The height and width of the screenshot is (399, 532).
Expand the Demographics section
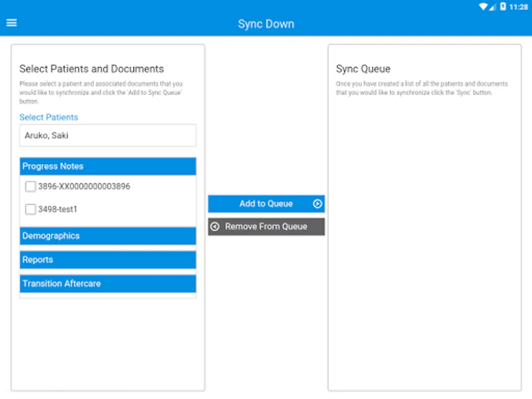(x=108, y=236)
